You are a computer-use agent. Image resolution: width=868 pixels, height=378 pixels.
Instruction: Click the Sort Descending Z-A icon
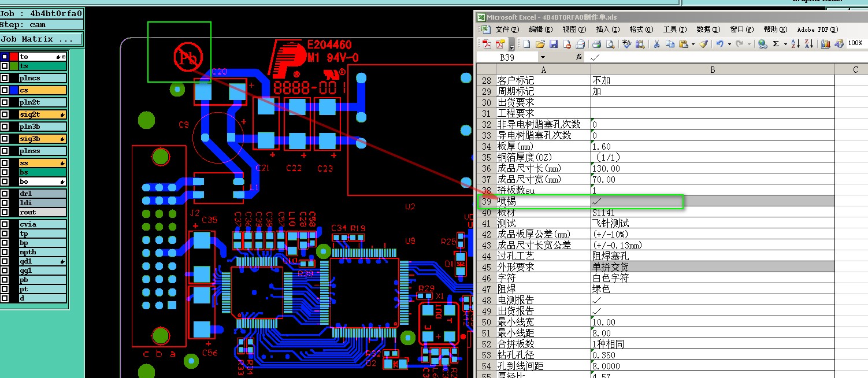coord(809,44)
